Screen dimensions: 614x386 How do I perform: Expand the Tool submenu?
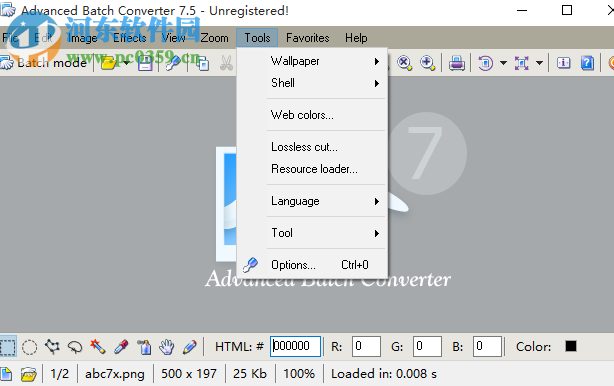tap(312, 233)
